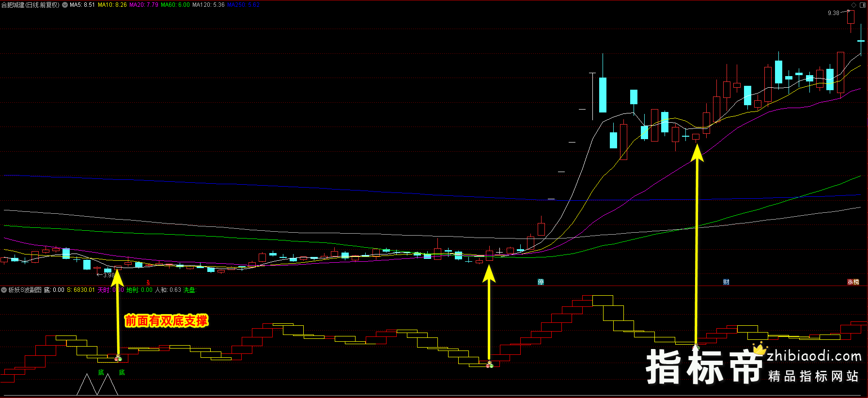Screen dimensions: 868x398
Task: Select the MA120: 5.36 label
Action: [208, 5]
